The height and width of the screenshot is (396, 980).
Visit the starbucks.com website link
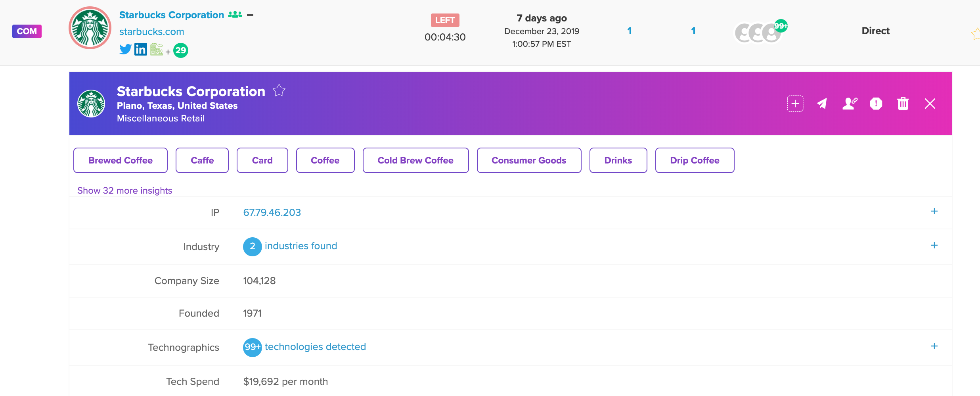pyautogui.click(x=151, y=31)
